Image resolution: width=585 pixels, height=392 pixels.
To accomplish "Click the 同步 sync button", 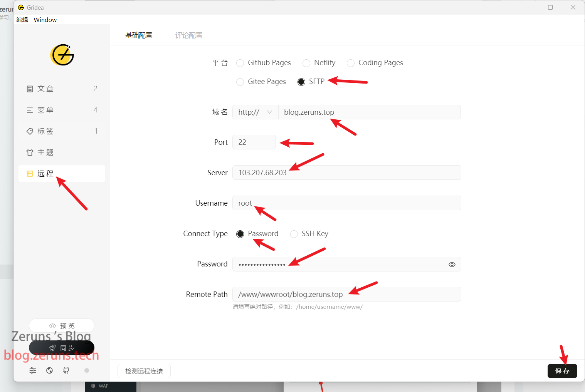I will (62, 348).
